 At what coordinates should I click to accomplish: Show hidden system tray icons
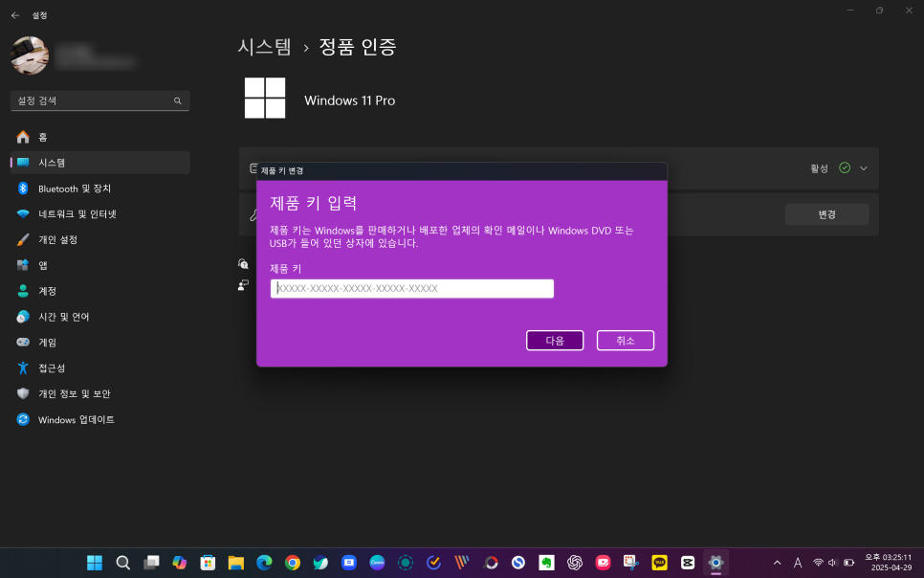778,563
